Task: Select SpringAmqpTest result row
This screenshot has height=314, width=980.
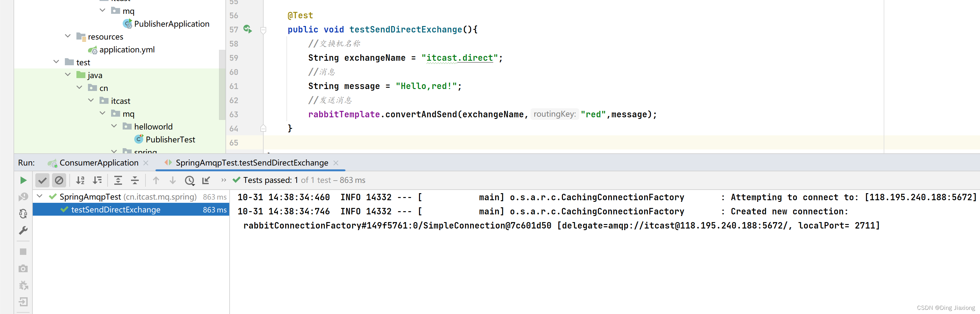Action: tap(131, 197)
